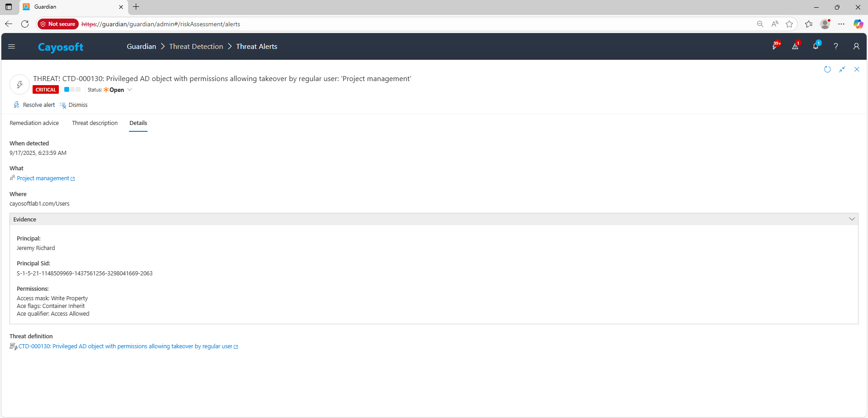This screenshot has height=418, width=868.
Task: Collapse the alert panel with the arrows icon
Action: [842, 69]
